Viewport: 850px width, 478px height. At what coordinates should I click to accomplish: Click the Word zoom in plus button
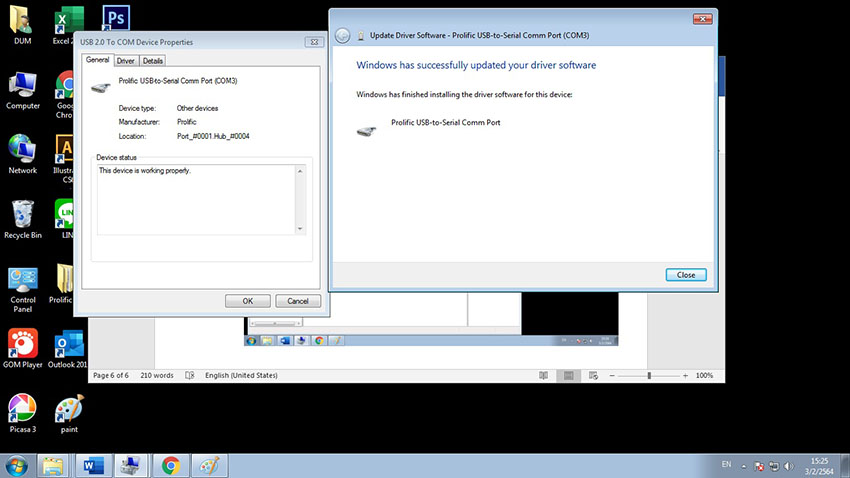pos(685,376)
